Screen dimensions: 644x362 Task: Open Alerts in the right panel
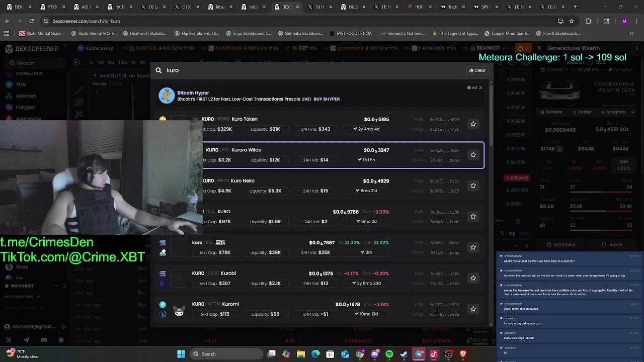pyautogui.click(x=612, y=245)
